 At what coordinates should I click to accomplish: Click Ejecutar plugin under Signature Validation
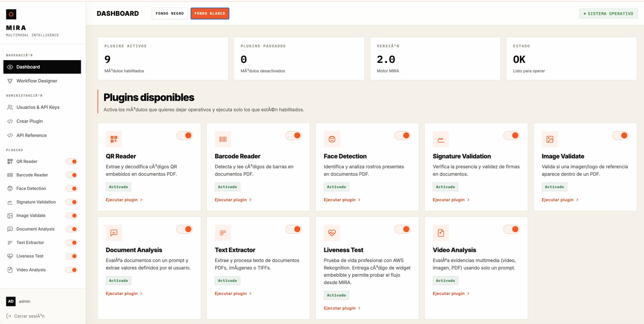(451, 200)
